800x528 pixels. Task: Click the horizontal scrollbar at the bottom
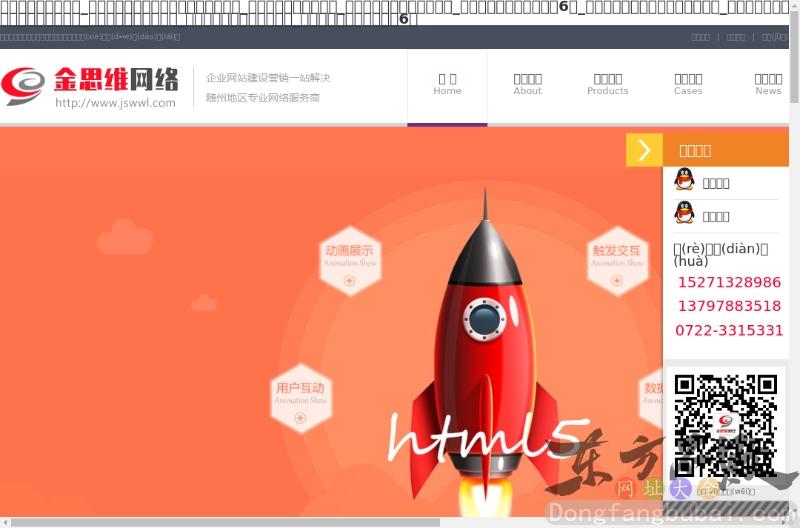tap(220, 522)
